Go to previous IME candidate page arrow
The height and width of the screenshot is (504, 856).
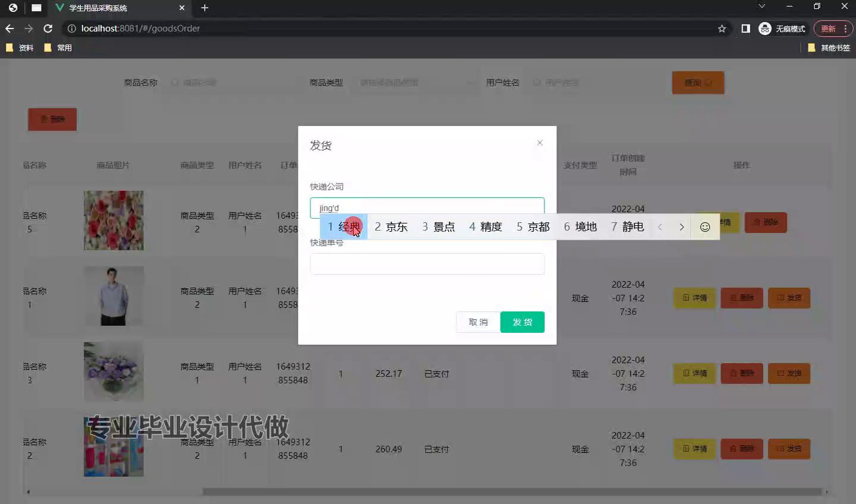coord(660,227)
